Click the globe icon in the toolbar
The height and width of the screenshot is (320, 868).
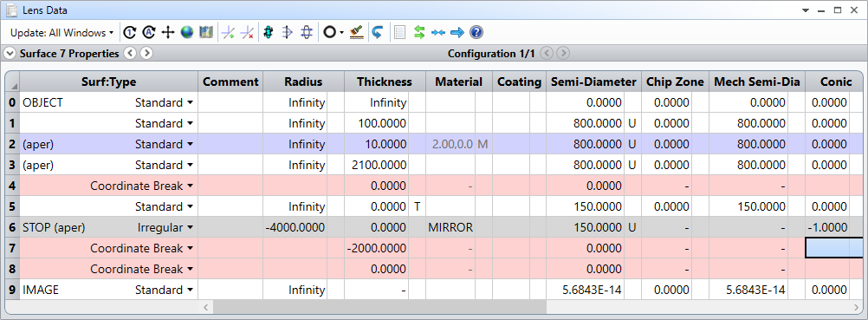(187, 33)
